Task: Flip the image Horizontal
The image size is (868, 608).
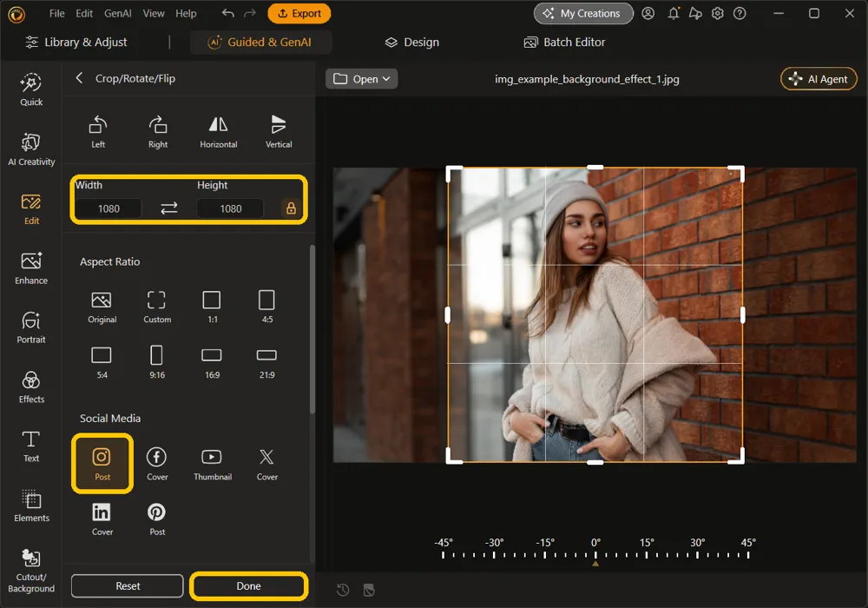Action: 218,132
